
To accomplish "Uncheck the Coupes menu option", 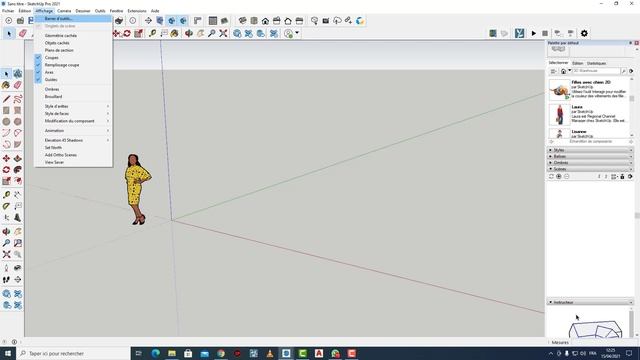I will coord(73,58).
